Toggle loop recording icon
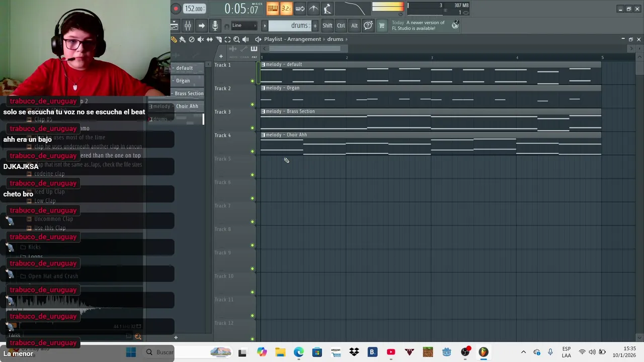This screenshot has height=362, width=644. coord(299,8)
